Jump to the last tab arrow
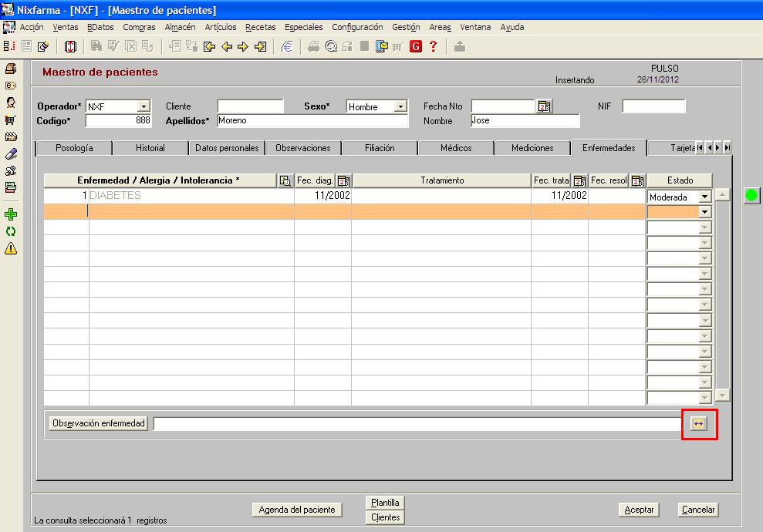 coord(727,147)
